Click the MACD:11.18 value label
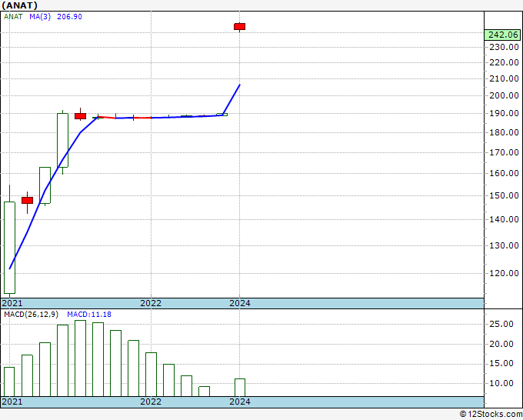 point(89,315)
